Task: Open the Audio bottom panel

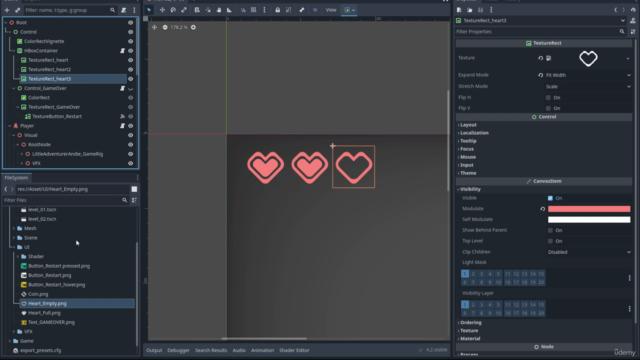Action: tap(239, 350)
